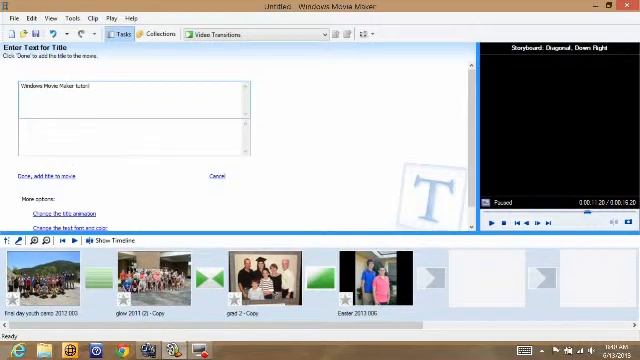Click the split clip icon in the monitor

click(613, 222)
